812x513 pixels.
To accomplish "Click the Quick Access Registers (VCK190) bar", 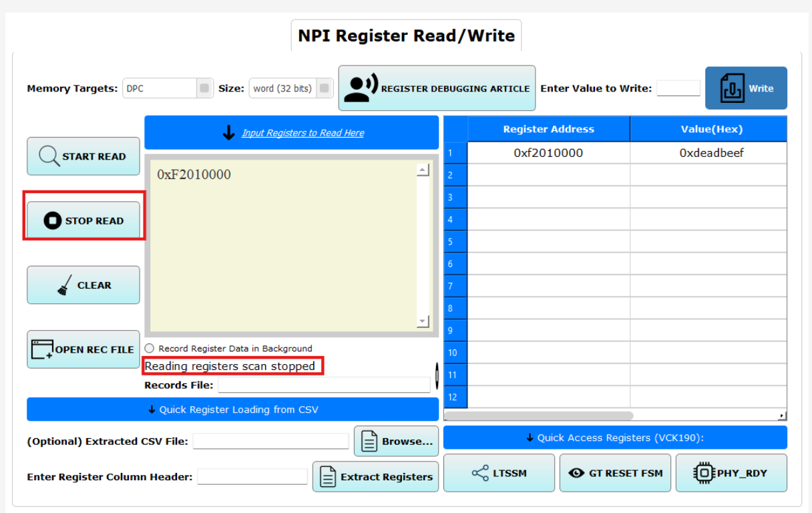I will 615,438.
